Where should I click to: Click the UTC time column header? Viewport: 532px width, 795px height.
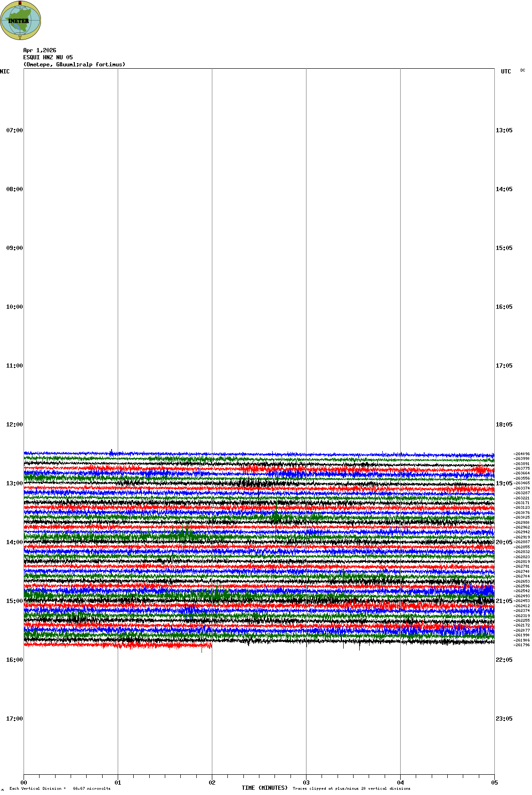click(x=506, y=72)
